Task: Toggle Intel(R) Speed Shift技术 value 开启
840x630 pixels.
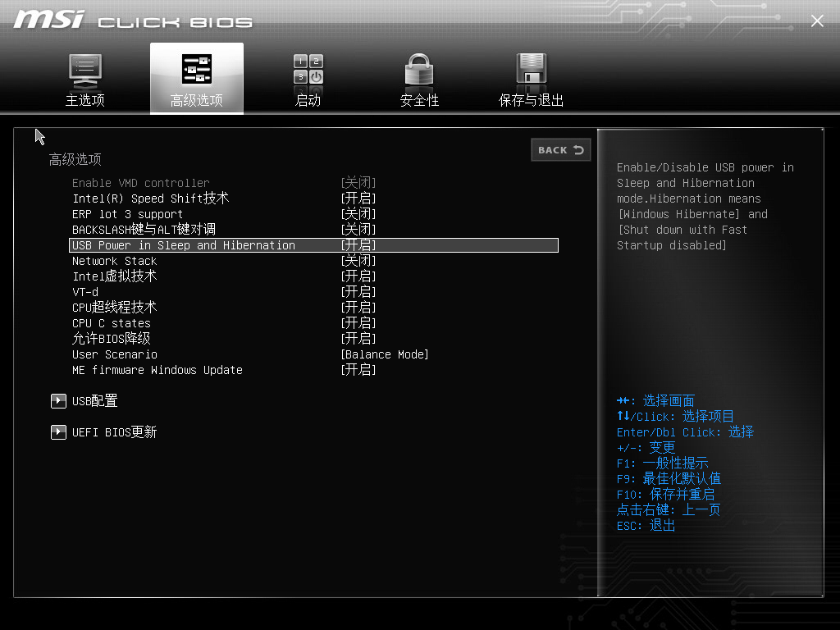Action: (358, 199)
